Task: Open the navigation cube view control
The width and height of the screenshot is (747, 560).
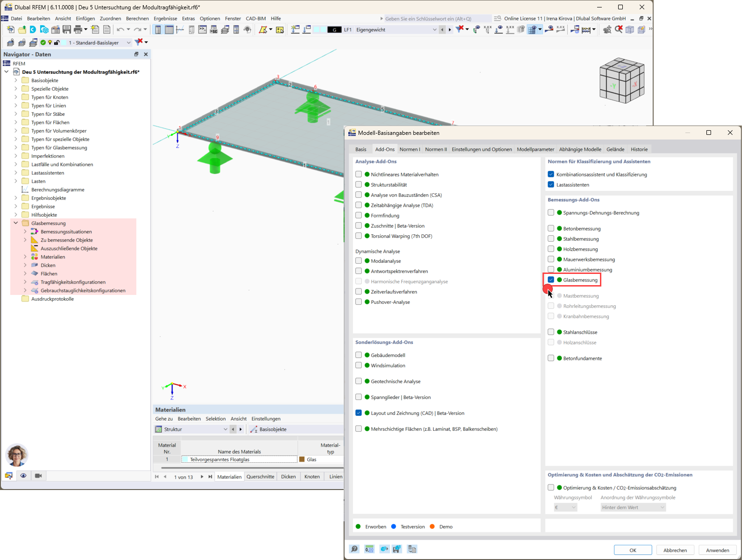Action: point(622,79)
